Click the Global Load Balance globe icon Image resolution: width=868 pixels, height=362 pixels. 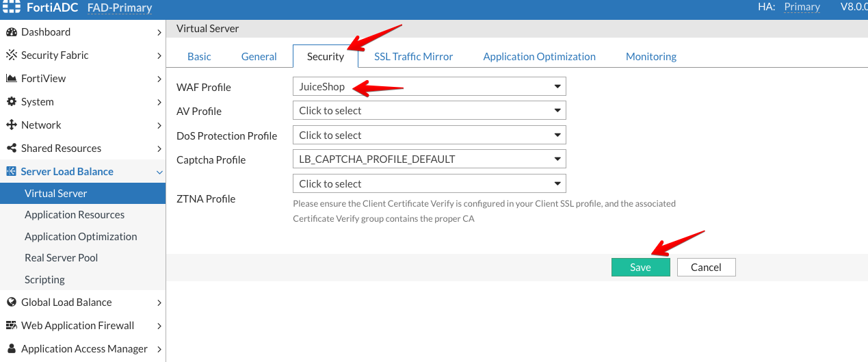pos(11,302)
